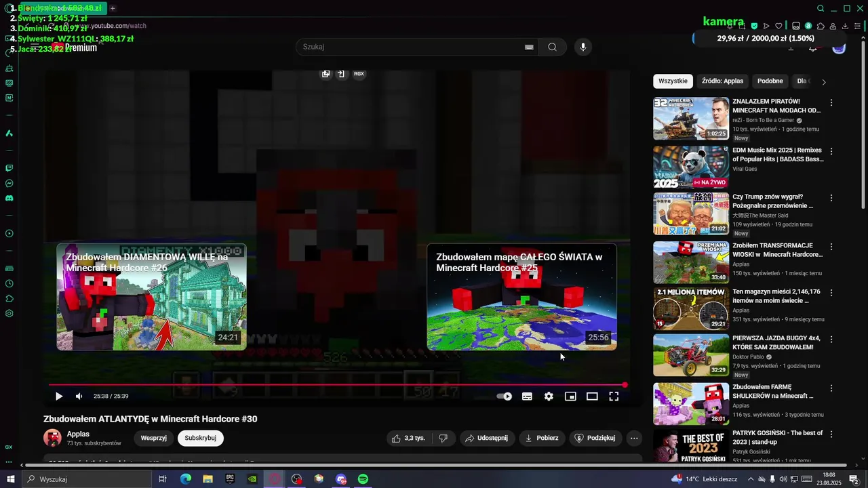The image size is (868, 488).
Task: Open Spotify from the taskbar
Action: coord(363,479)
